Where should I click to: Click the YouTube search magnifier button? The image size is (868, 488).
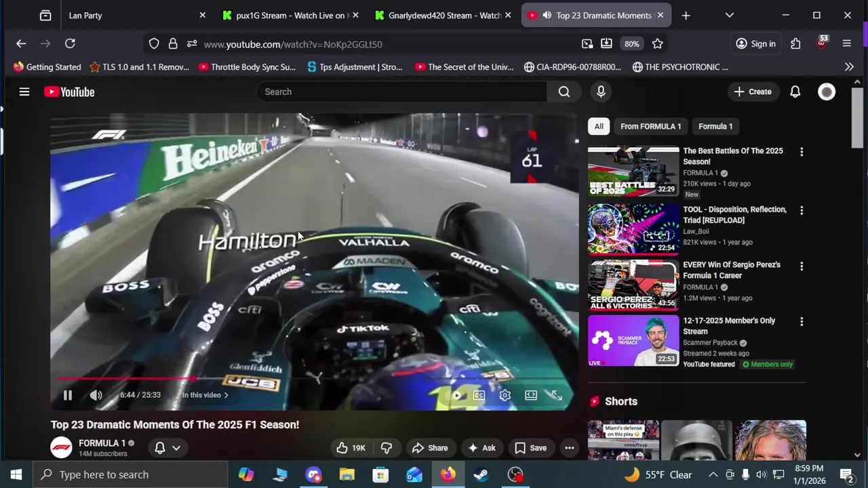[564, 91]
